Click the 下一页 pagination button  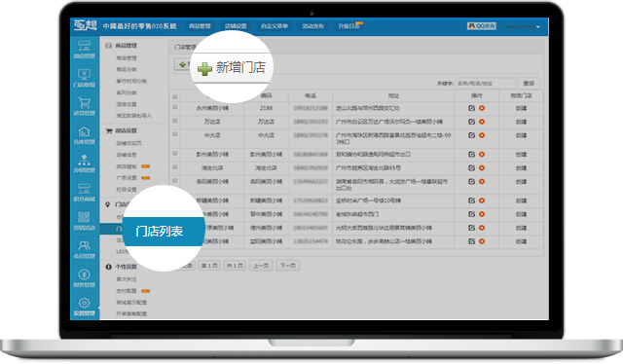[x=288, y=266]
